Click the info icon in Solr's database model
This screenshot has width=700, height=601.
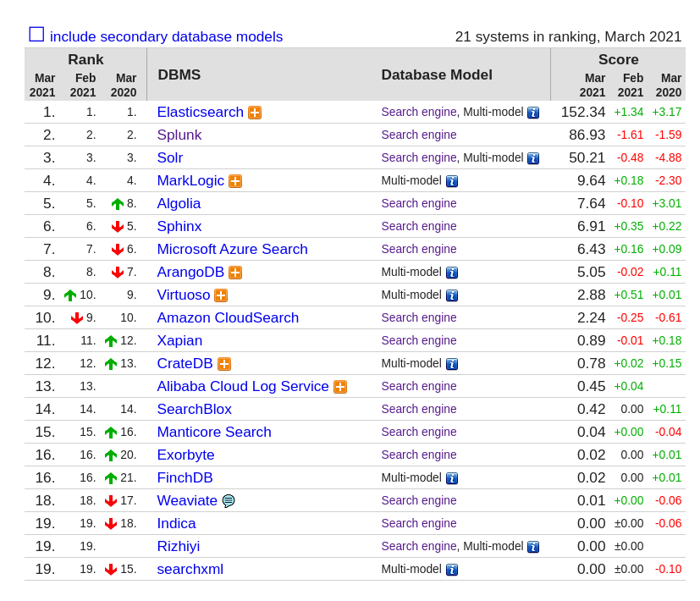(533, 158)
